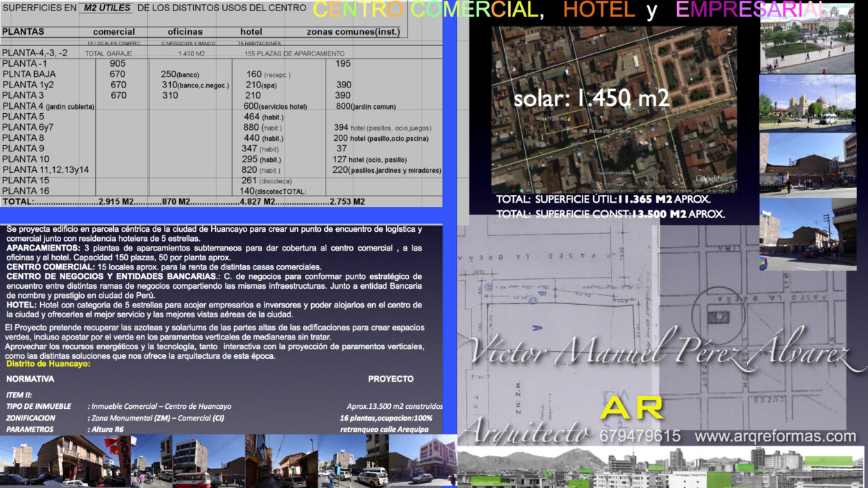Open the top-right plaza photo with trees

[x=807, y=38]
